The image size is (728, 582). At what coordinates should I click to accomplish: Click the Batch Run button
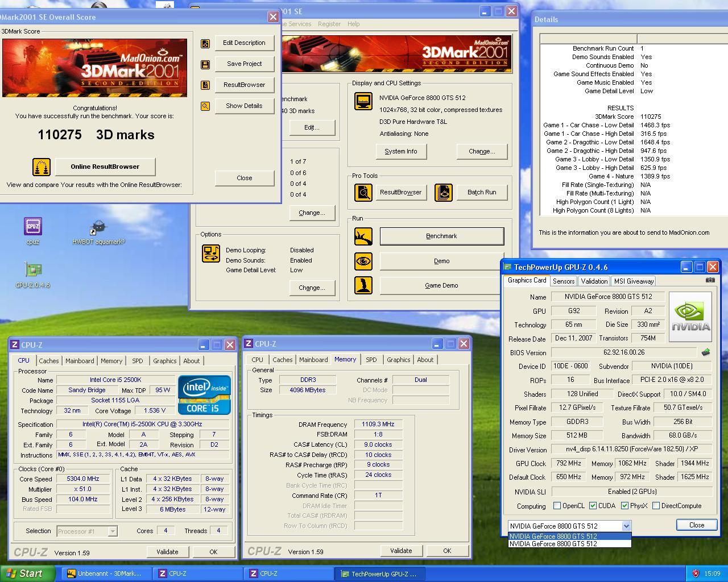click(x=482, y=193)
